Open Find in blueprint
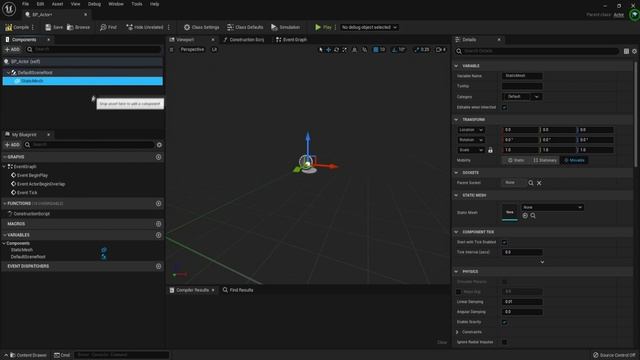Screen dimensions: 640x360 coord(108,27)
